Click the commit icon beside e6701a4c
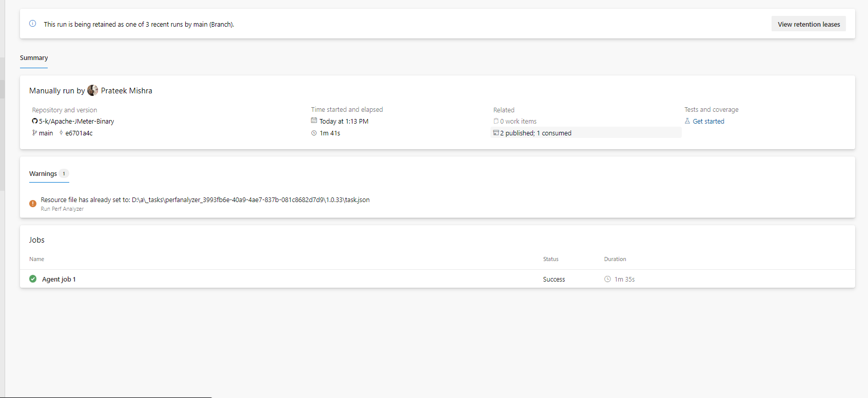 (x=61, y=133)
